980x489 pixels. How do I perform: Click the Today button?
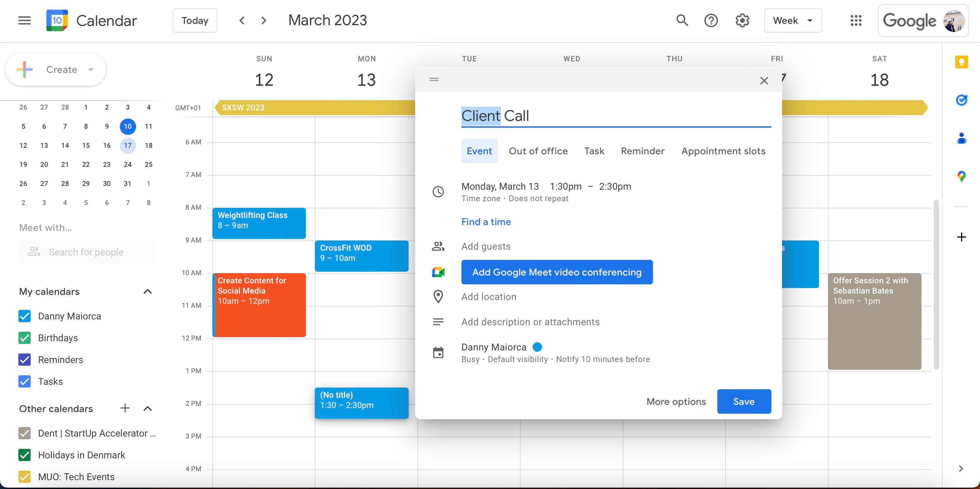point(195,20)
